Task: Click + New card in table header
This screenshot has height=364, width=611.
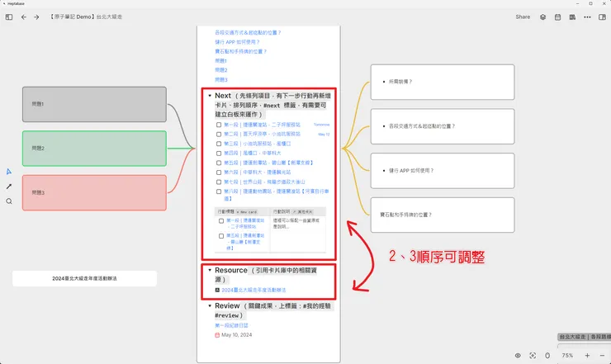Action: (247, 211)
